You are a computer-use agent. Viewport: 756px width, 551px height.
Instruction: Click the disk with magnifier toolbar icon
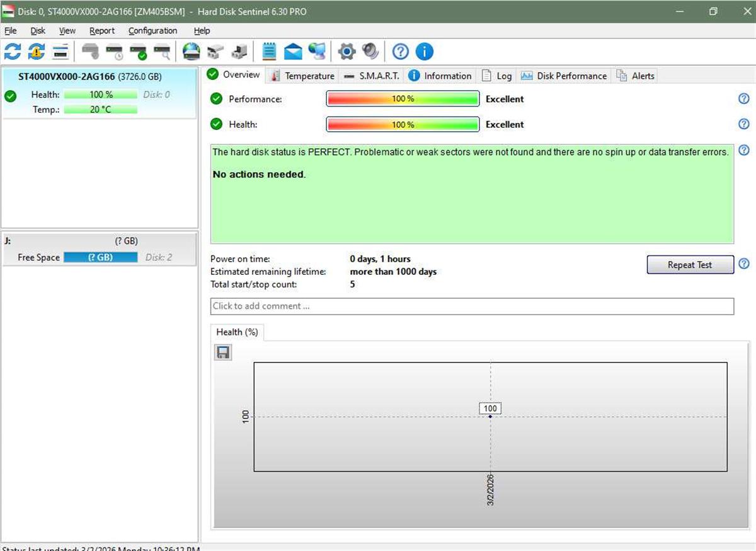(x=162, y=51)
